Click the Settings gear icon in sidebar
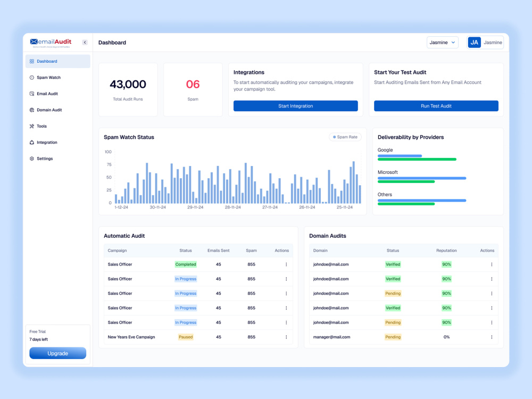Screen dimensions: 532x399 click(32, 159)
